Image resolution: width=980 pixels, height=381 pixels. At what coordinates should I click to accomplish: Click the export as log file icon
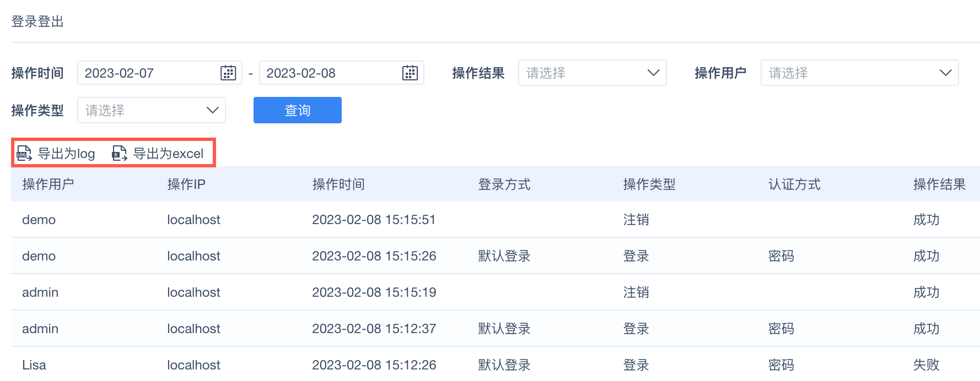pyautogui.click(x=24, y=154)
